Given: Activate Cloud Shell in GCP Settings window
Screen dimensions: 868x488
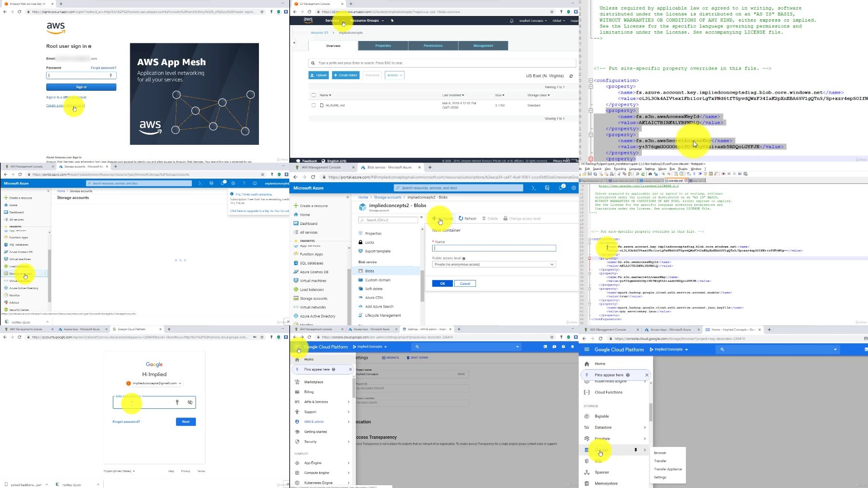Looking at the screenshot, I should click(545, 347).
